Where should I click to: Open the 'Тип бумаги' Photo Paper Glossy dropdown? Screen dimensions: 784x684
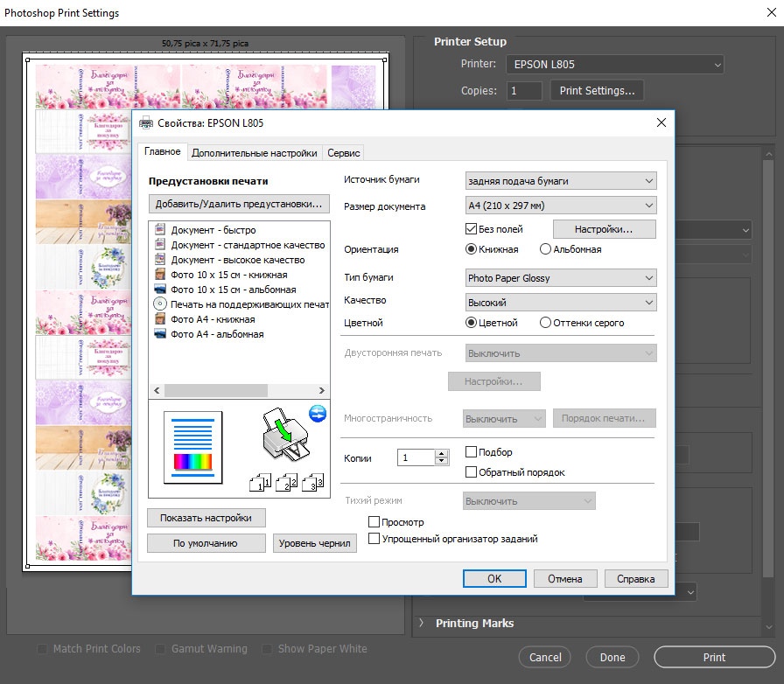561,278
